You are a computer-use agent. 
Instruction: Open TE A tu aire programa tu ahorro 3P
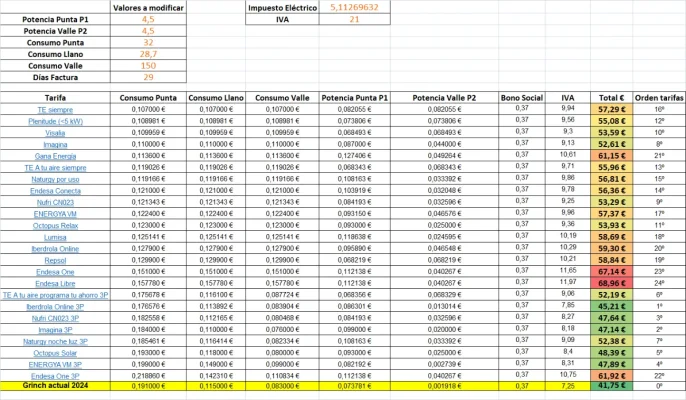pos(55,295)
